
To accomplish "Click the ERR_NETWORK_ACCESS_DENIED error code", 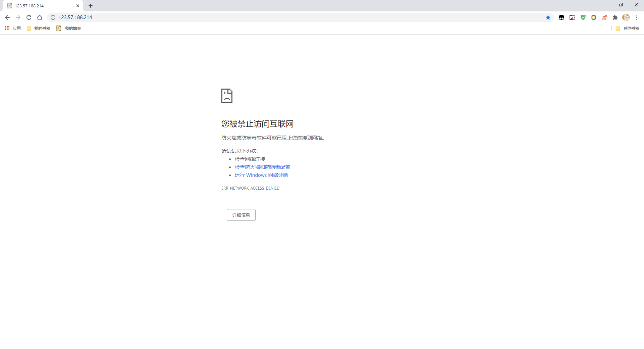I will pyautogui.click(x=250, y=188).
